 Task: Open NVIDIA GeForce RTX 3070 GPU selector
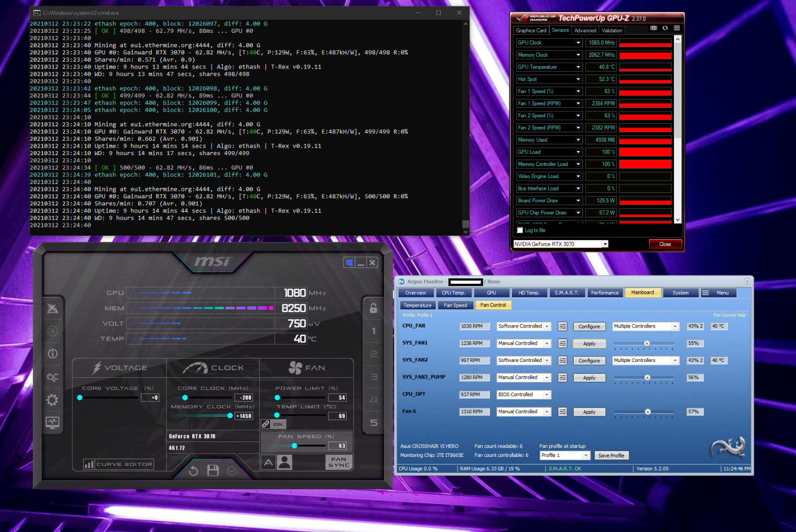point(561,244)
